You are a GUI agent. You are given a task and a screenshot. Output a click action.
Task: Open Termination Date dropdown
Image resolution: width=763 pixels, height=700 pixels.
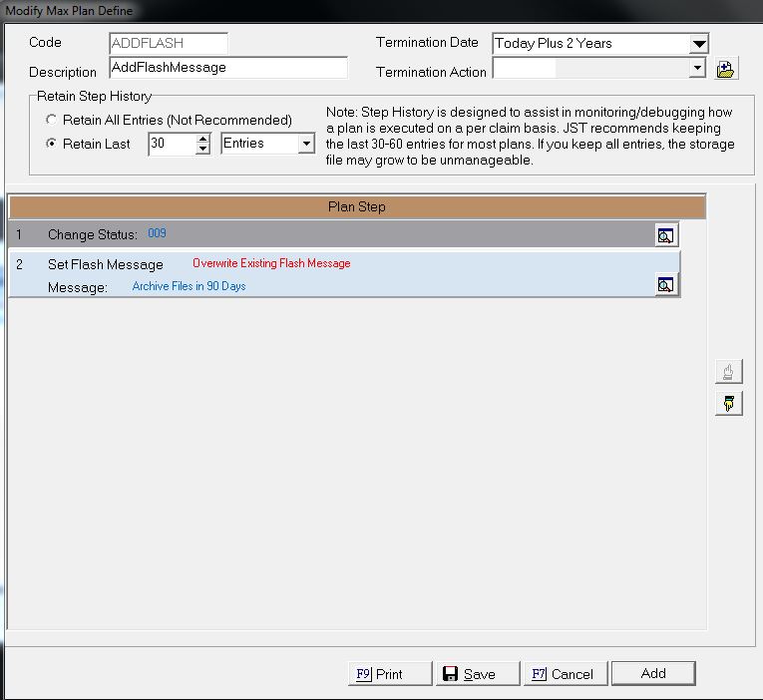[699, 44]
